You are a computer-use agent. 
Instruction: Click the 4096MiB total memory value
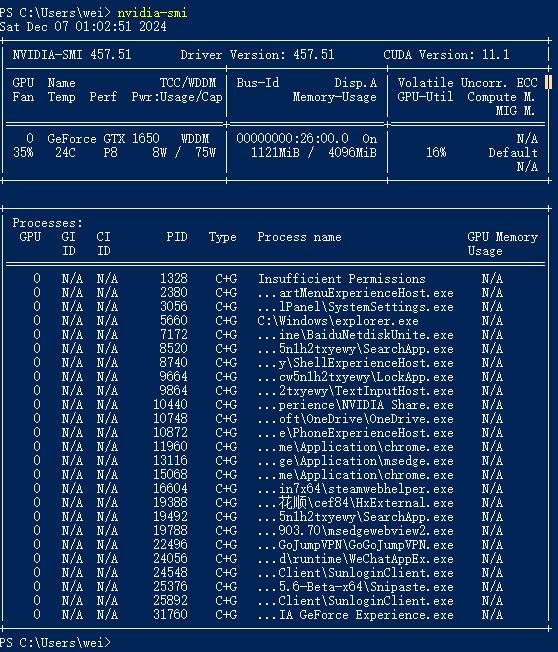click(352, 153)
